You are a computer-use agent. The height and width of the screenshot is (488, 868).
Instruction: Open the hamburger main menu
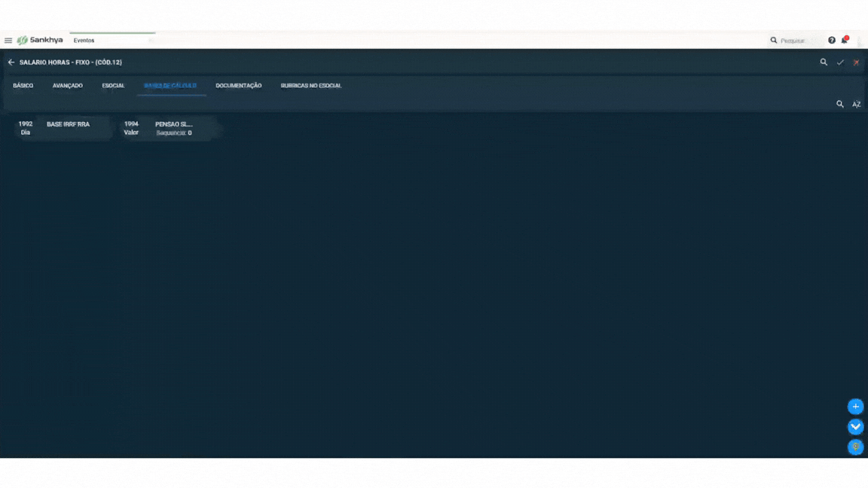pos(8,41)
